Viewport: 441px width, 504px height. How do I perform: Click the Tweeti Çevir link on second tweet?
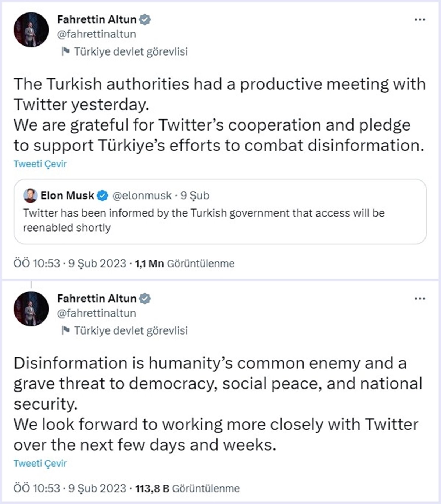(x=40, y=463)
